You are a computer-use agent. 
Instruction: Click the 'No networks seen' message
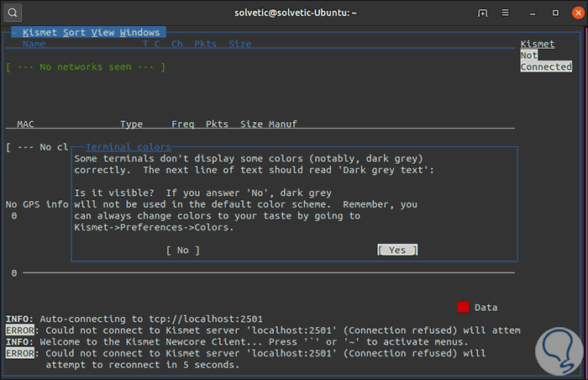86,67
